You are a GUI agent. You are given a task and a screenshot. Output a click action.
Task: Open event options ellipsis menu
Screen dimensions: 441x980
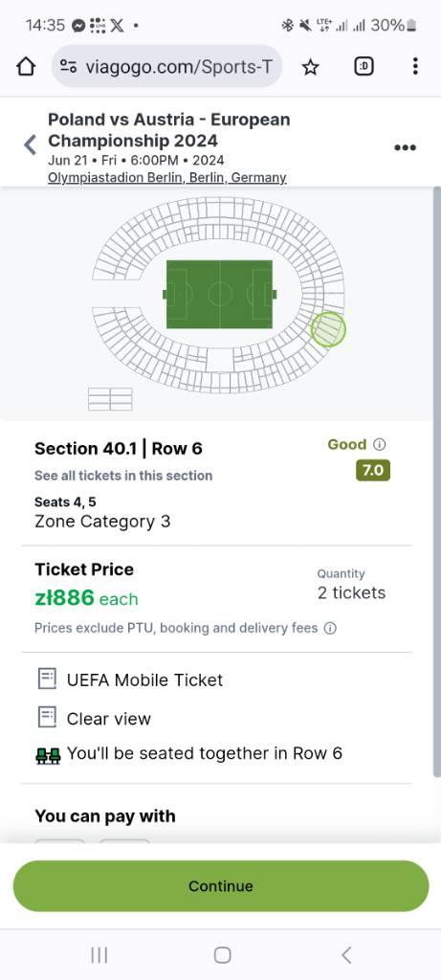[x=405, y=147]
